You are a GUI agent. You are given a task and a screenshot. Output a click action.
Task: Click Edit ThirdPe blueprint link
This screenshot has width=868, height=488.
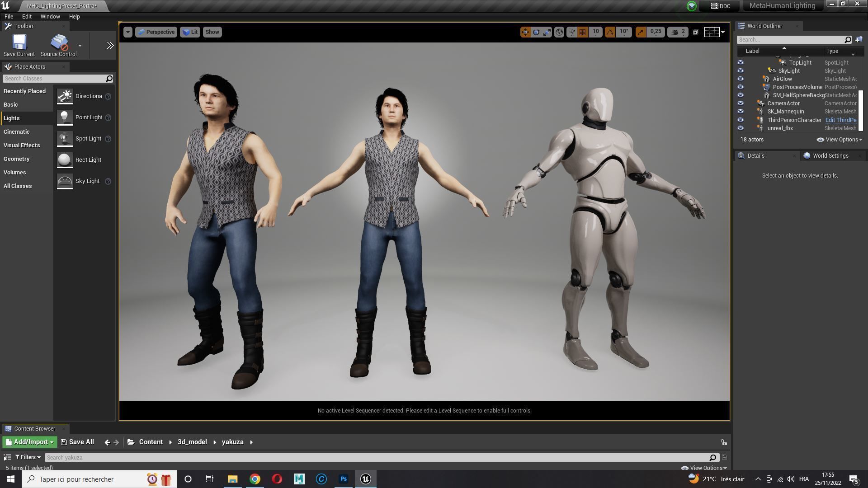(x=840, y=120)
